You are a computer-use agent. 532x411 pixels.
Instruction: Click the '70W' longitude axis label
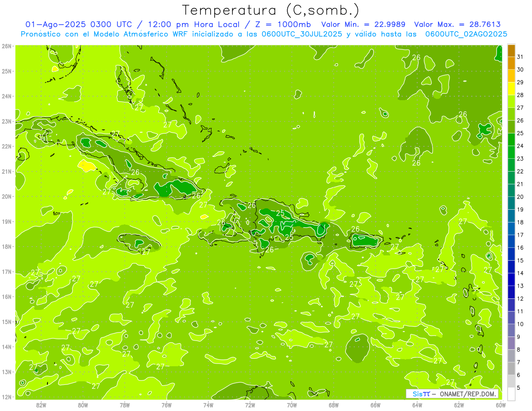click(292, 405)
